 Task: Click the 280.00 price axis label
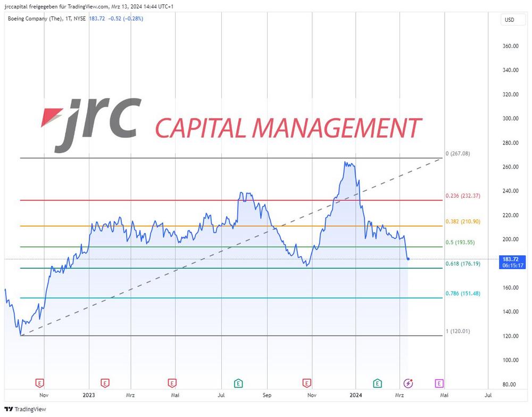[x=511, y=143]
